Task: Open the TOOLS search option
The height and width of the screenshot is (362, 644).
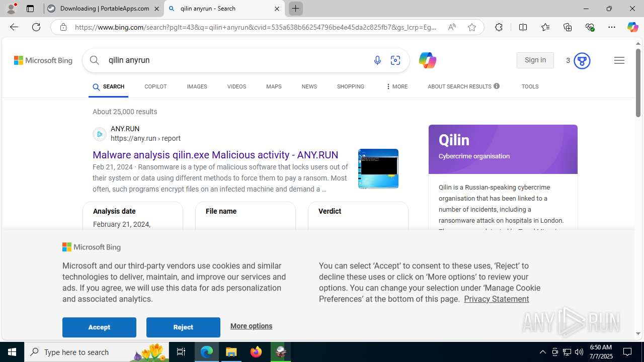Action: tap(530, 86)
